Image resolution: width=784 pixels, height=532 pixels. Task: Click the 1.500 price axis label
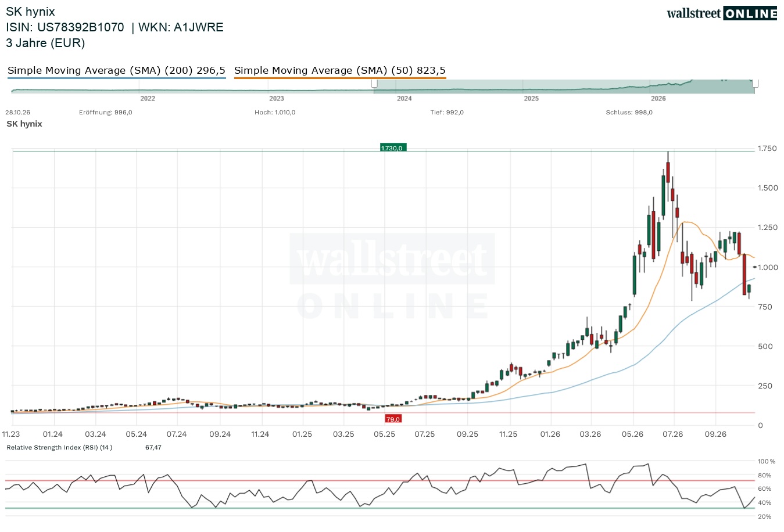pos(768,188)
